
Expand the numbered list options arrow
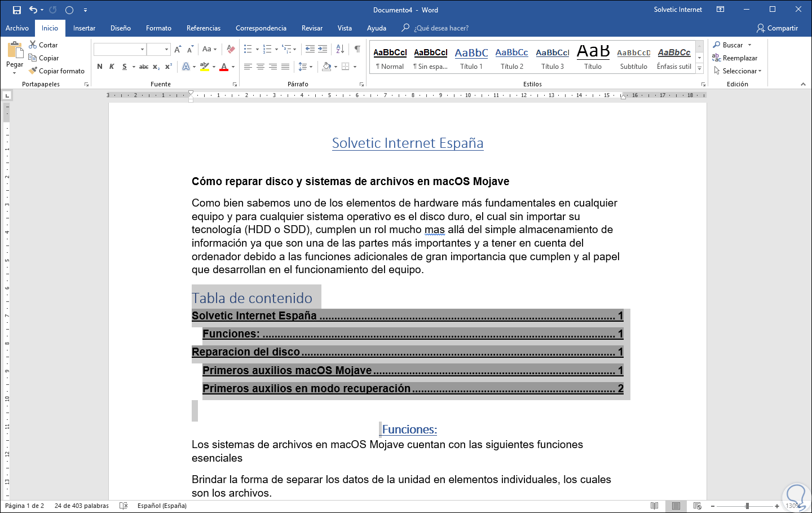276,49
